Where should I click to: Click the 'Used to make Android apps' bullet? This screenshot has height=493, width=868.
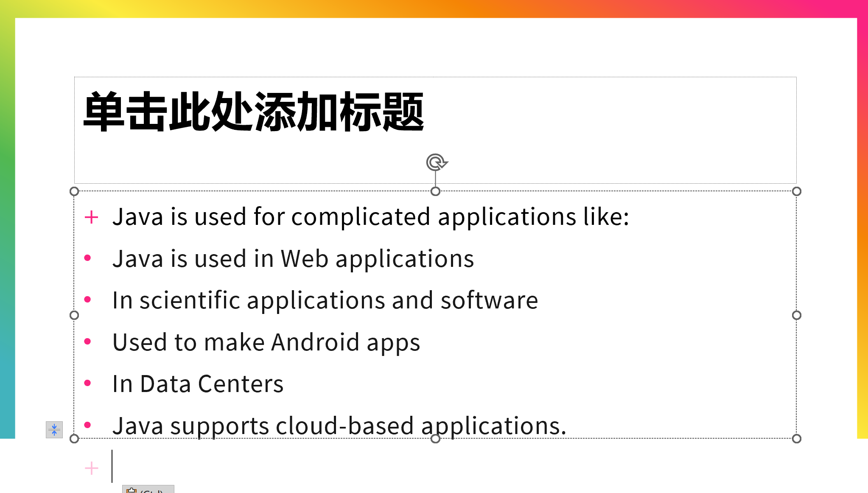click(x=266, y=343)
